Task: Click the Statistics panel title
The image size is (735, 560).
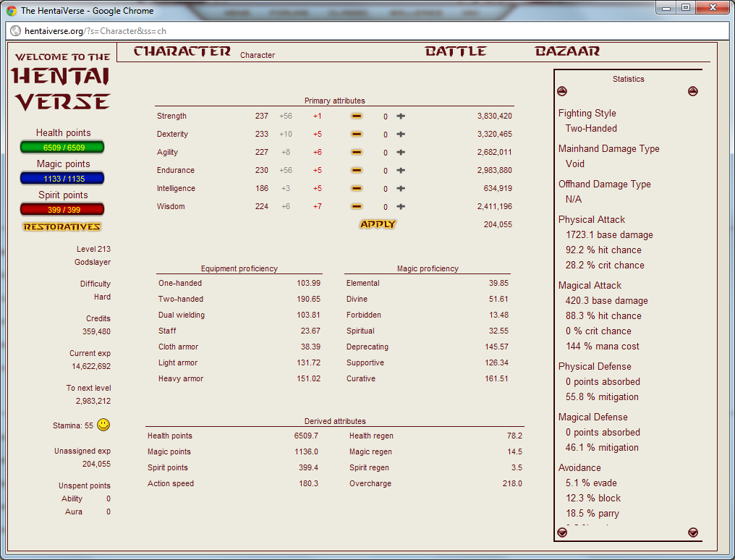Action: [628, 79]
